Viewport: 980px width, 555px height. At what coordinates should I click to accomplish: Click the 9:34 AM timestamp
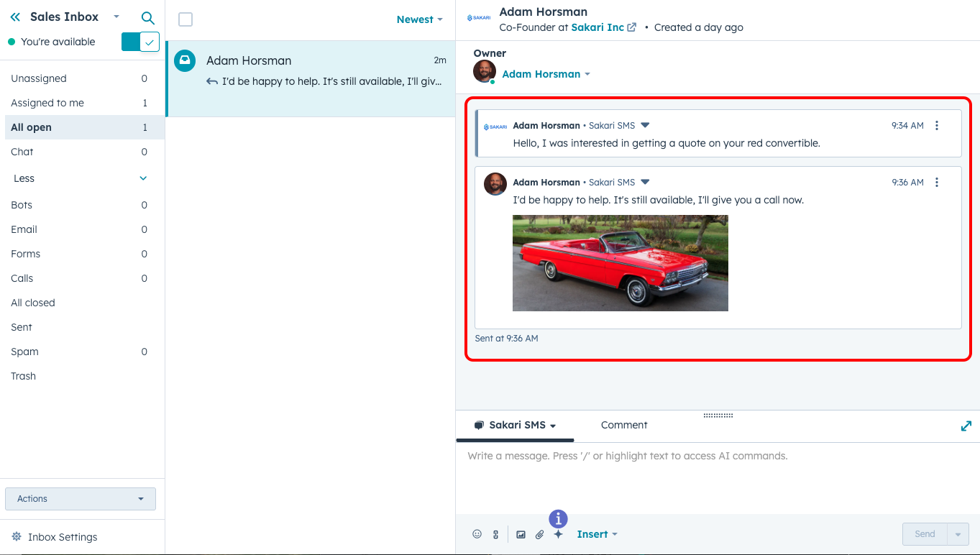pos(907,125)
